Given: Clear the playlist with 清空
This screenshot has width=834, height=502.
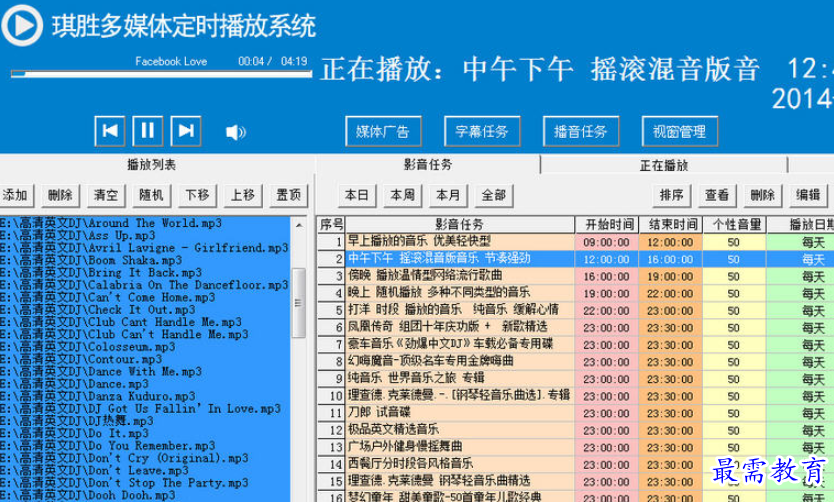Looking at the screenshot, I should point(106,195).
